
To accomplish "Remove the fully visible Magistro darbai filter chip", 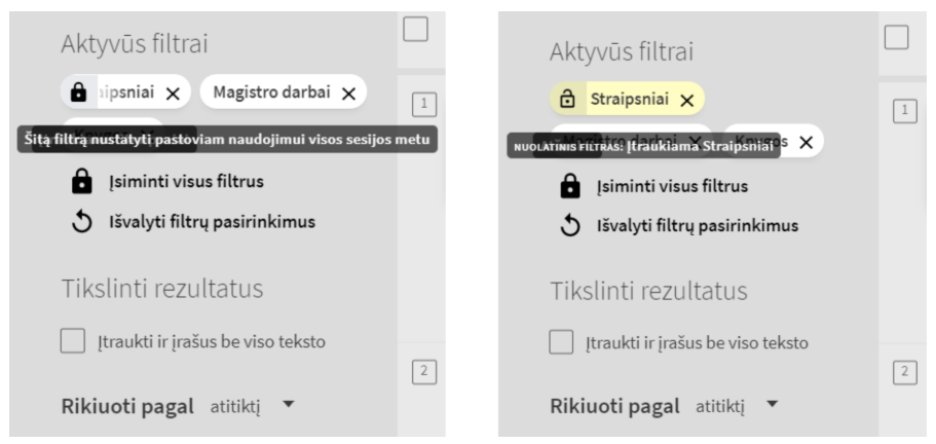I will [x=348, y=93].
